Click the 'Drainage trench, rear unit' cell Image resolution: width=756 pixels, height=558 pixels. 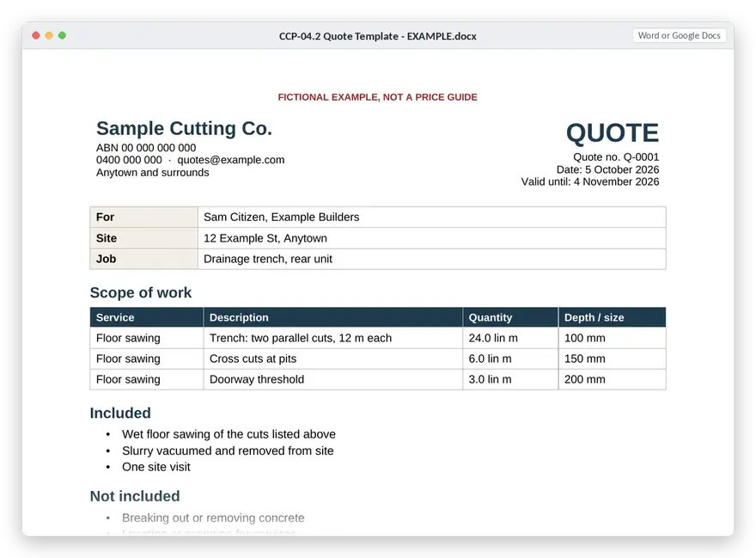[432, 259]
